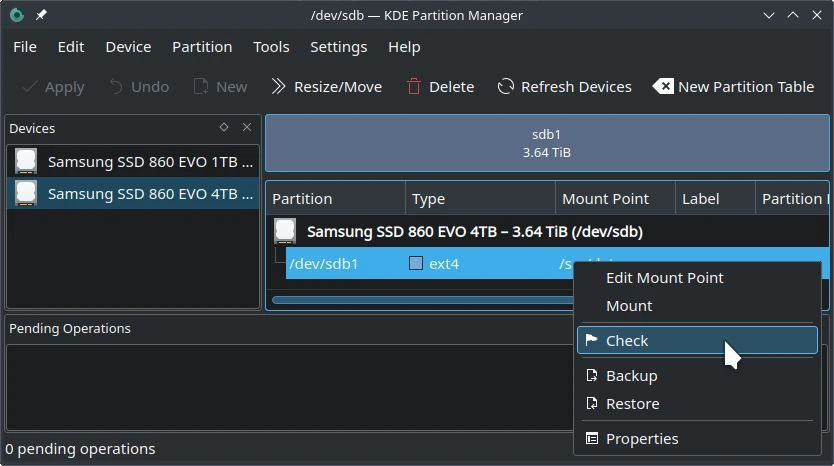
Task: Select Backup from the context menu
Action: [x=631, y=376]
